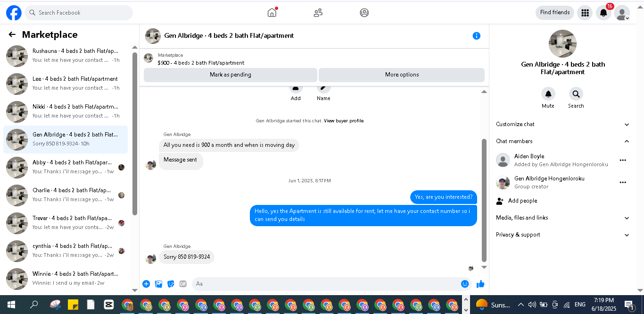Click message 'Yes, are you interested?'
The image size is (644, 314).
coord(444,197)
